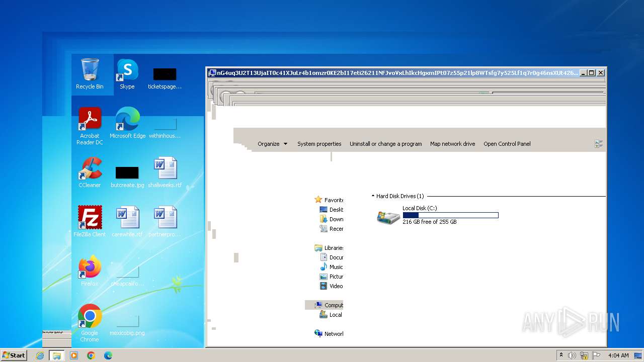Select Favorites in the navigation pane

point(329,200)
